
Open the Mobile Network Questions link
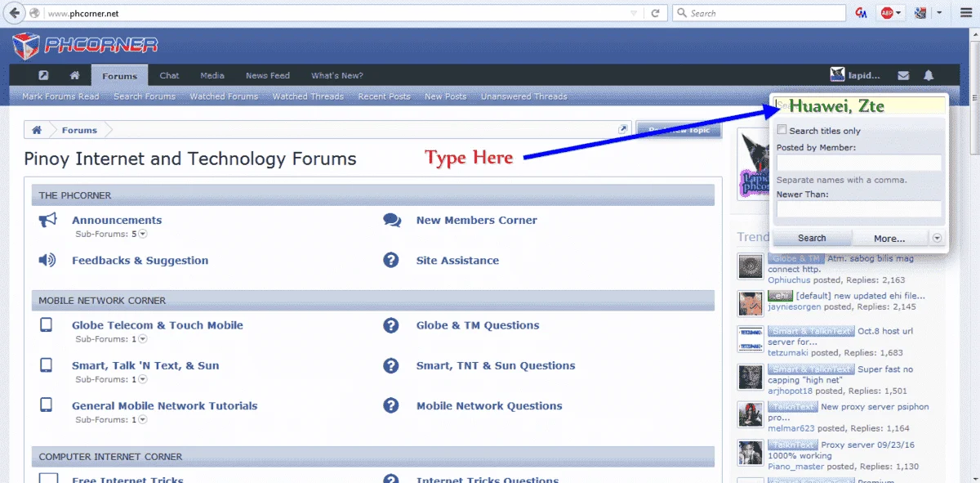(489, 405)
